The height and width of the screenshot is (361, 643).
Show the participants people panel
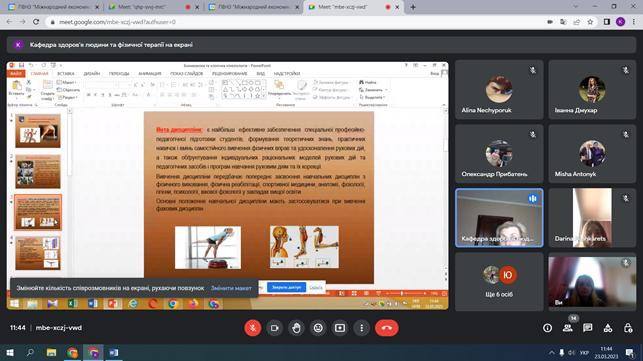pos(568,328)
